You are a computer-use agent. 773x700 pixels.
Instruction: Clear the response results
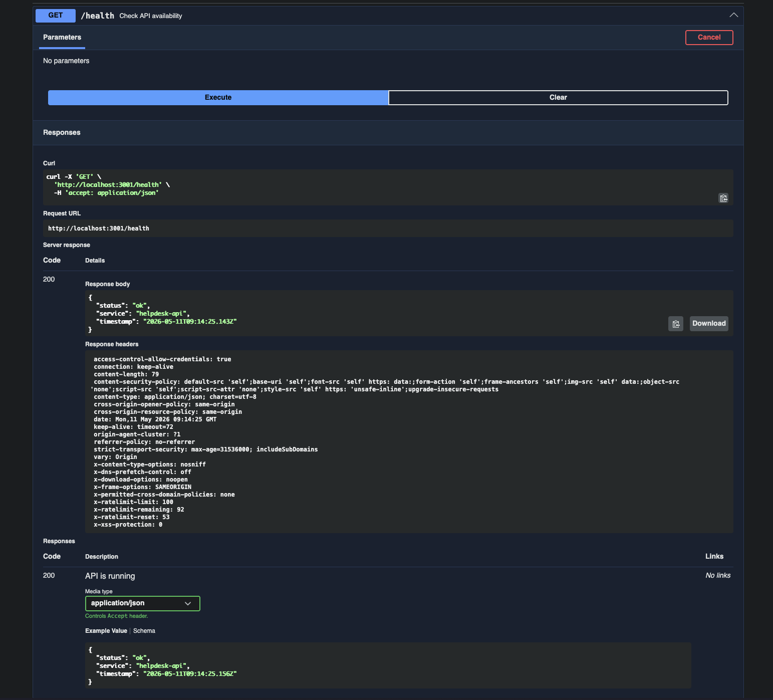pos(558,98)
